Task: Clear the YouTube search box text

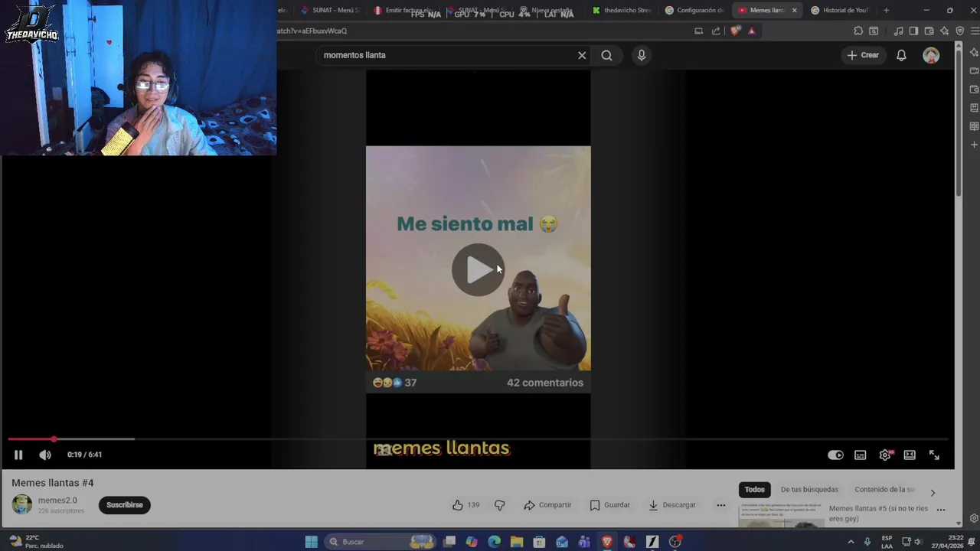Action: 582,55
